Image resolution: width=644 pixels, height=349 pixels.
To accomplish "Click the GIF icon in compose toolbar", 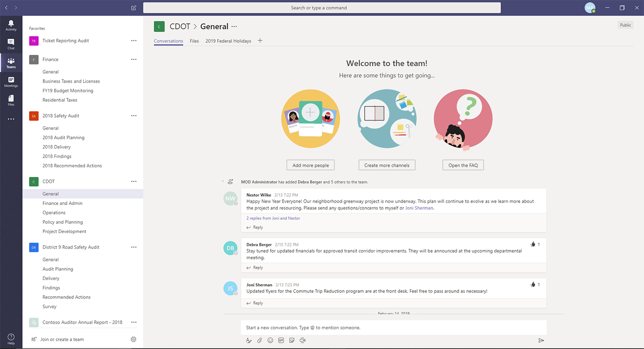I will (x=281, y=340).
